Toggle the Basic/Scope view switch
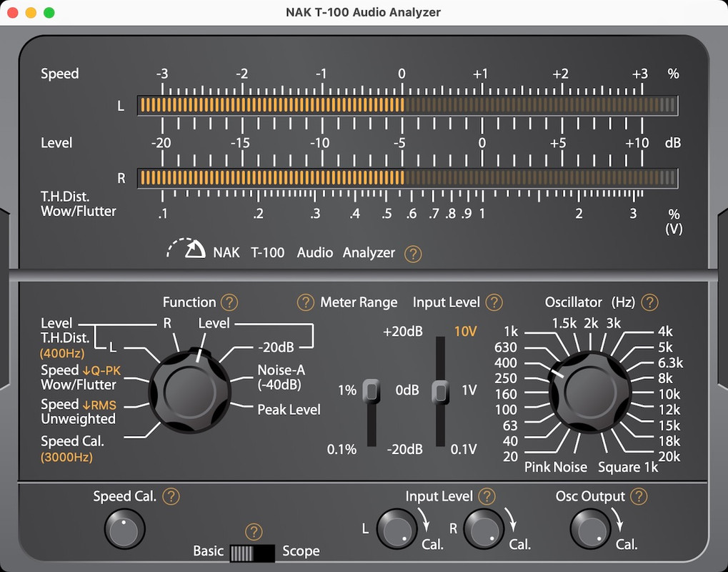This screenshot has height=572, width=728. pyautogui.click(x=253, y=553)
